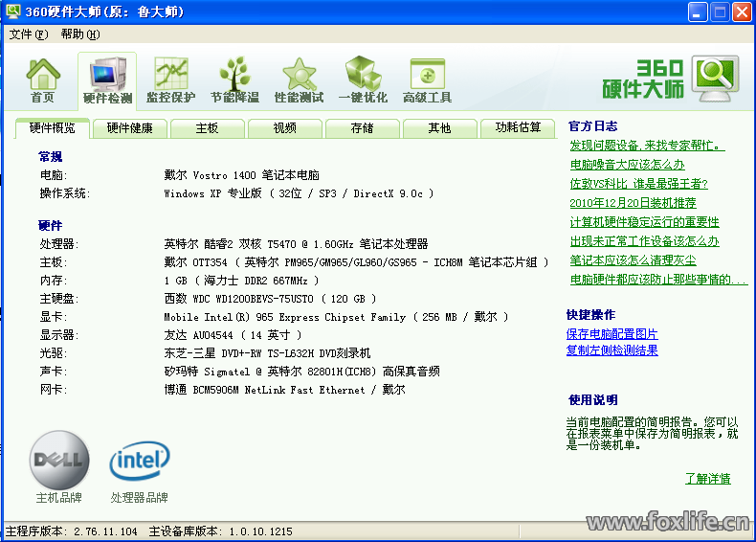Screen dimensions: 756x542
Task: Open the 文件(F) menu
Action: coord(28,34)
